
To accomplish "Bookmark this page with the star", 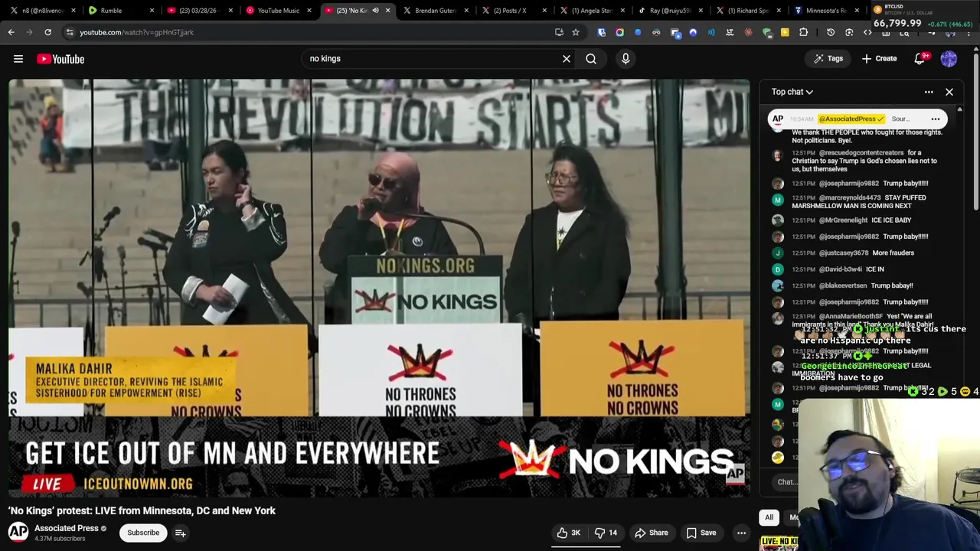I will click(x=576, y=32).
